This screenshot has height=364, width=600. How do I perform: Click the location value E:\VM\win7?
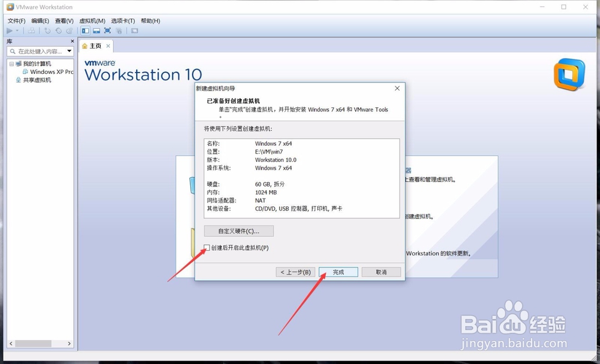coord(269,152)
